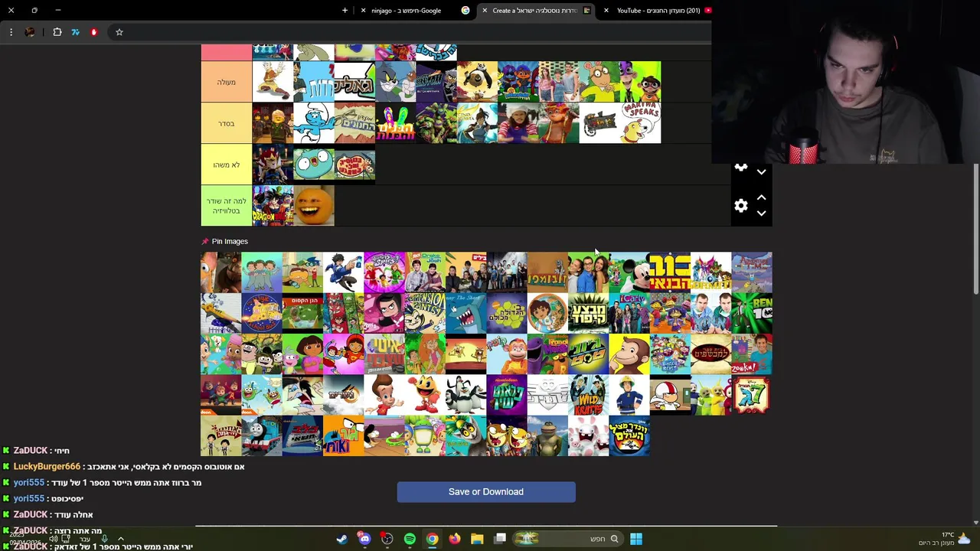Open Steam from the taskbar

(x=342, y=539)
